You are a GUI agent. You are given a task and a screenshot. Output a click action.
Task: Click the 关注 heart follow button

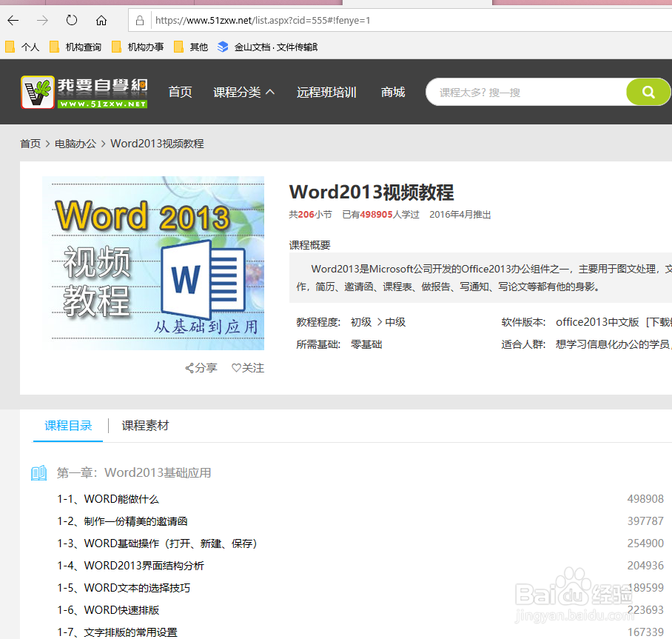[x=248, y=368]
